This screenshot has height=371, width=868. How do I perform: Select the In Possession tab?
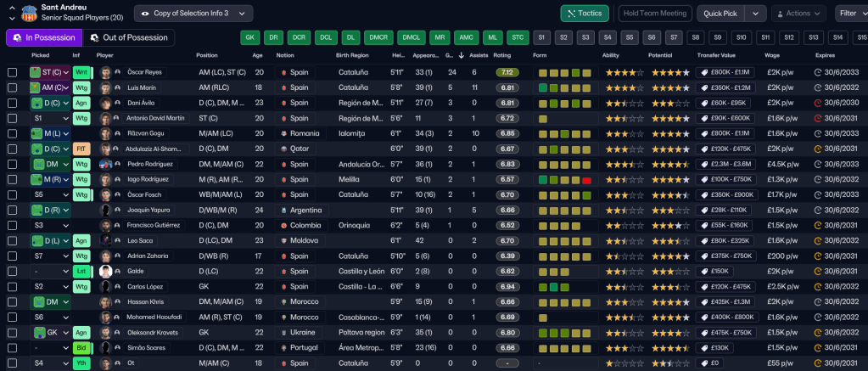tap(44, 37)
